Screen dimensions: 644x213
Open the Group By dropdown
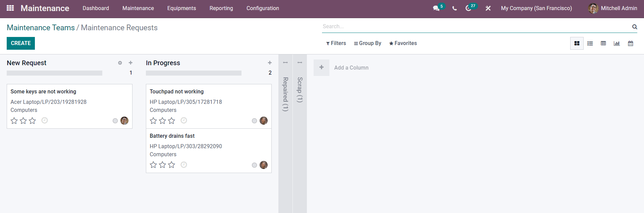368,43
